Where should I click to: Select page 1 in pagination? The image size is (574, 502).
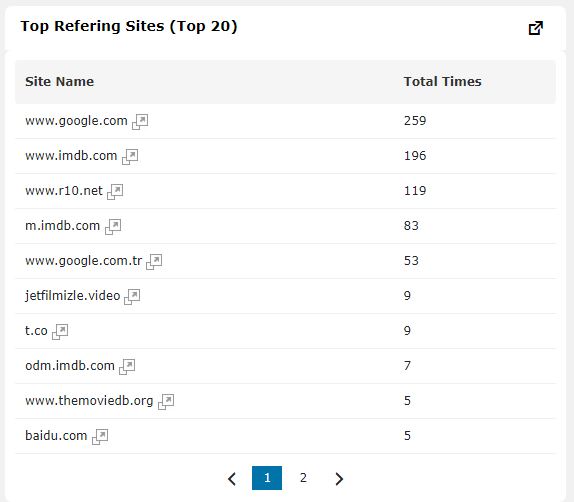[267, 478]
